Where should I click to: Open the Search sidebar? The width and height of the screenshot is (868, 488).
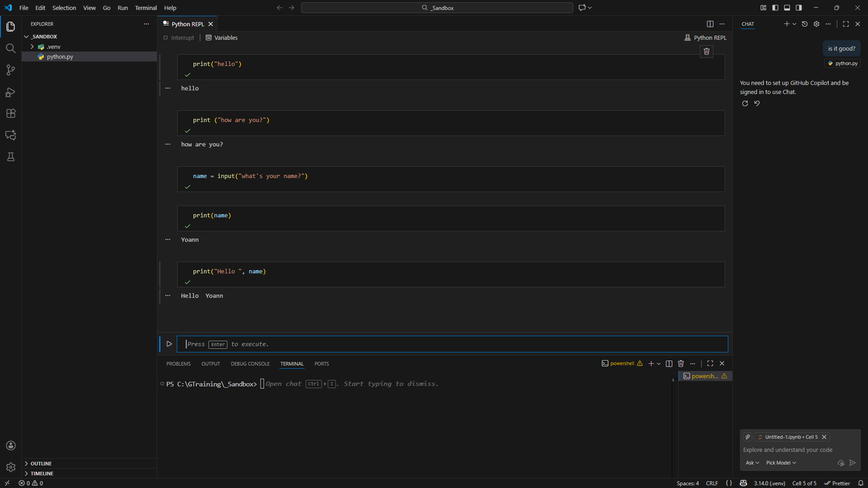pyautogui.click(x=10, y=48)
